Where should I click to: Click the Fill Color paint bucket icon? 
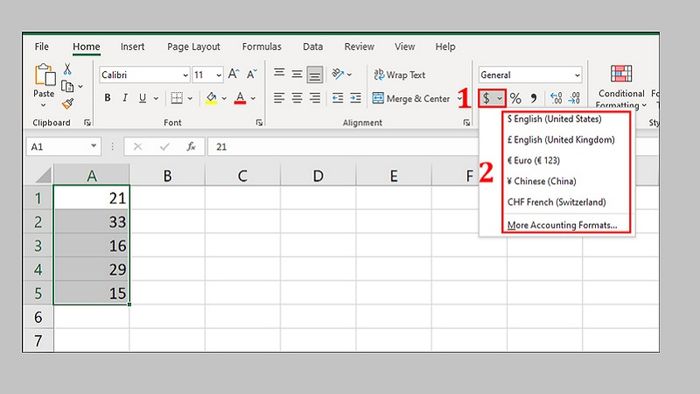click(212, 98)
